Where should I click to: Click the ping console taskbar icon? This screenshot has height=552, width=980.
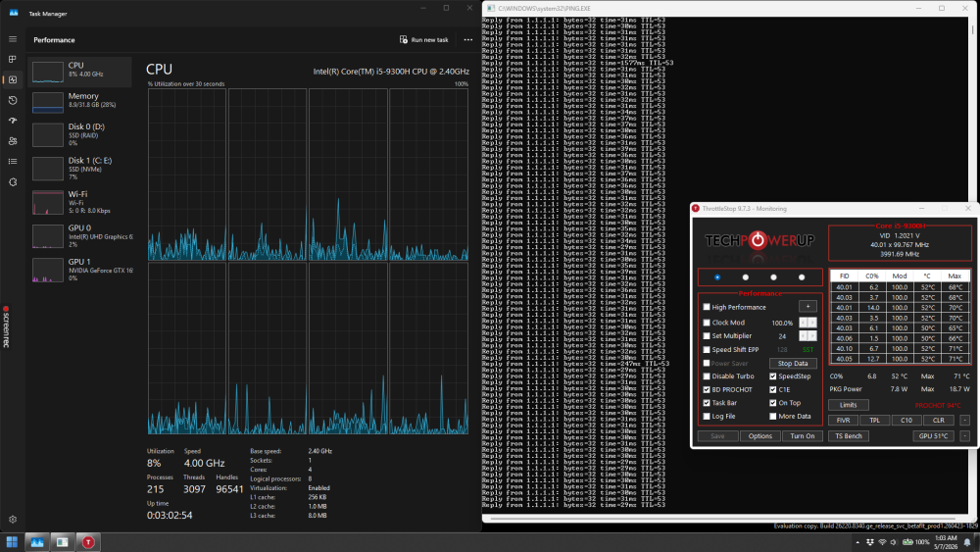point(62,542)
